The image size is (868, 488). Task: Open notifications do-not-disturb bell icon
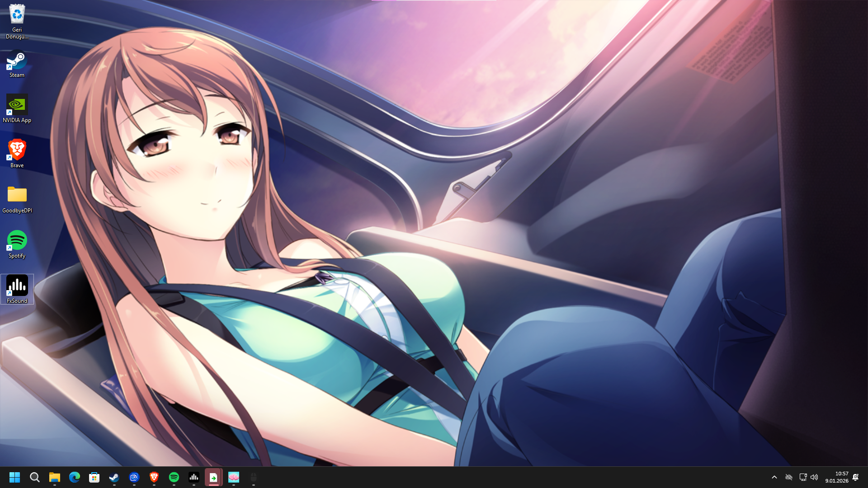pyautogui.click(x=856, y=477)
